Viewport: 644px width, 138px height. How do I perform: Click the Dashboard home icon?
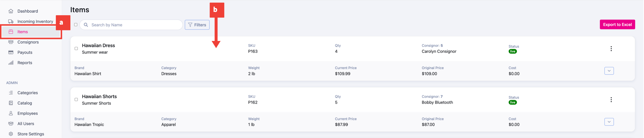(11, 11)
